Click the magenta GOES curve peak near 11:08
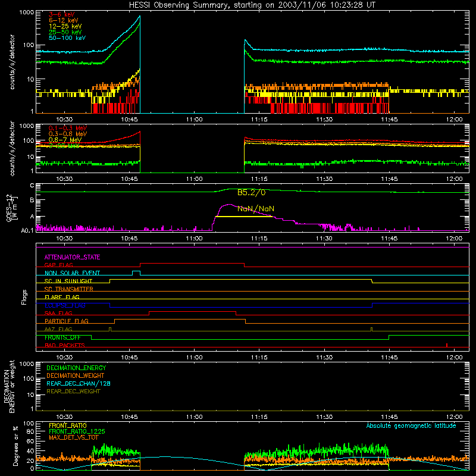 (229, 205)
